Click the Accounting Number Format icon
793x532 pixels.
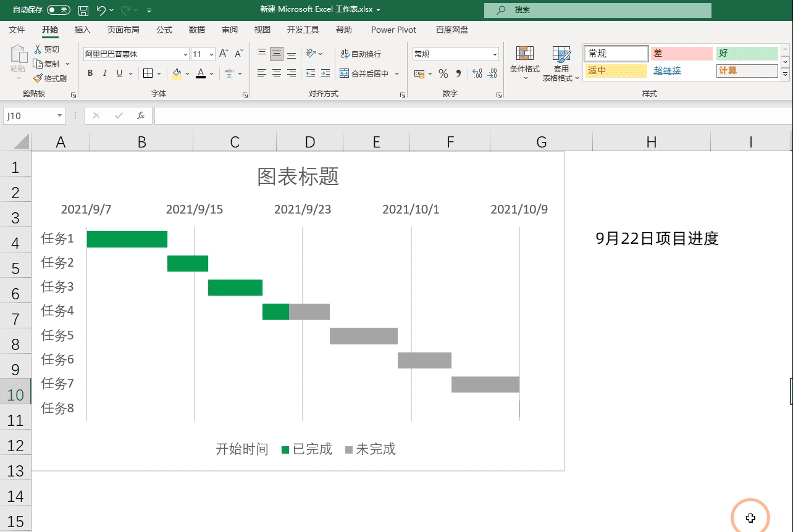tap(419, 73)
